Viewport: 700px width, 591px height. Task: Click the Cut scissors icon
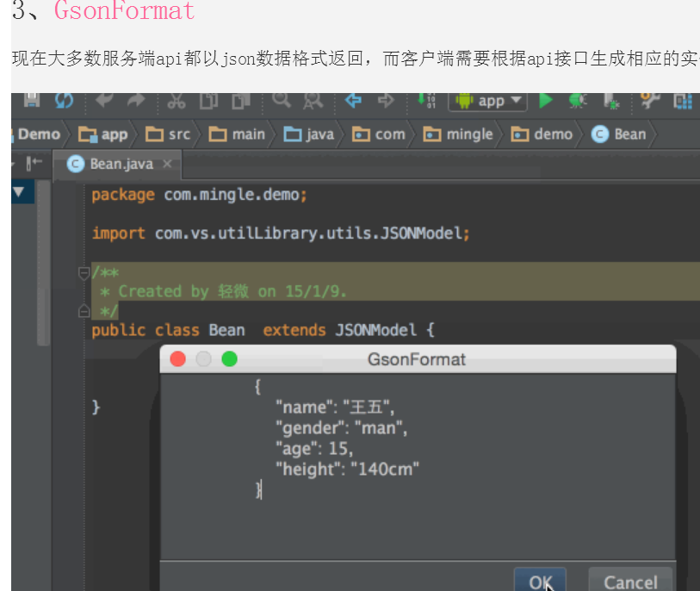(177, 101)
